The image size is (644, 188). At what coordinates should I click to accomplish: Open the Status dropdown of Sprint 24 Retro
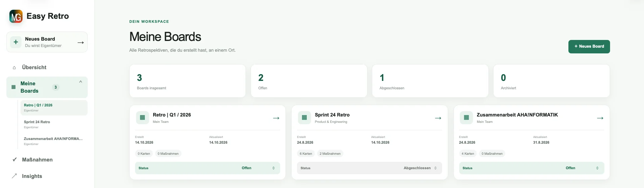coord(370,168)
